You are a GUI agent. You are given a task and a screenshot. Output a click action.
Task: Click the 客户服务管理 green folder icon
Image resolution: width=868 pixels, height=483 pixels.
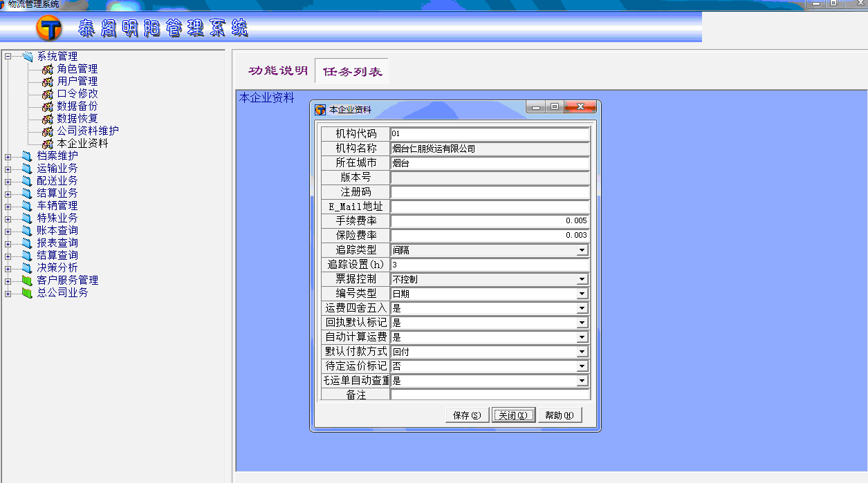pos(27,281)
